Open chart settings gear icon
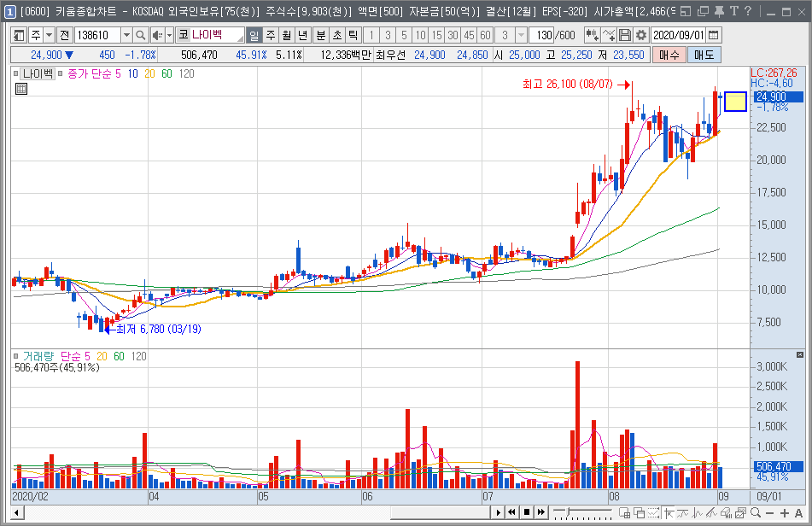 [641, 35]
